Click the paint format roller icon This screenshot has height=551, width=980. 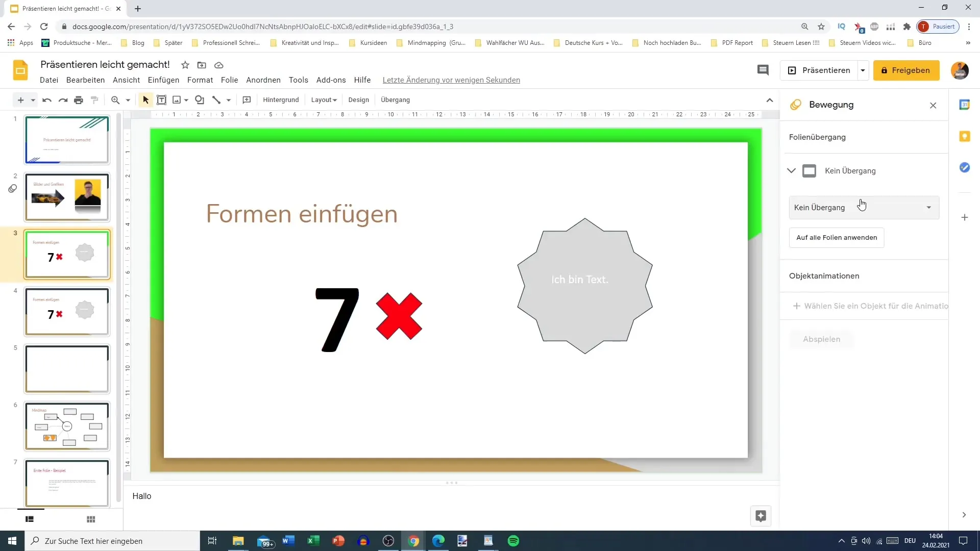tap(94, 100)
